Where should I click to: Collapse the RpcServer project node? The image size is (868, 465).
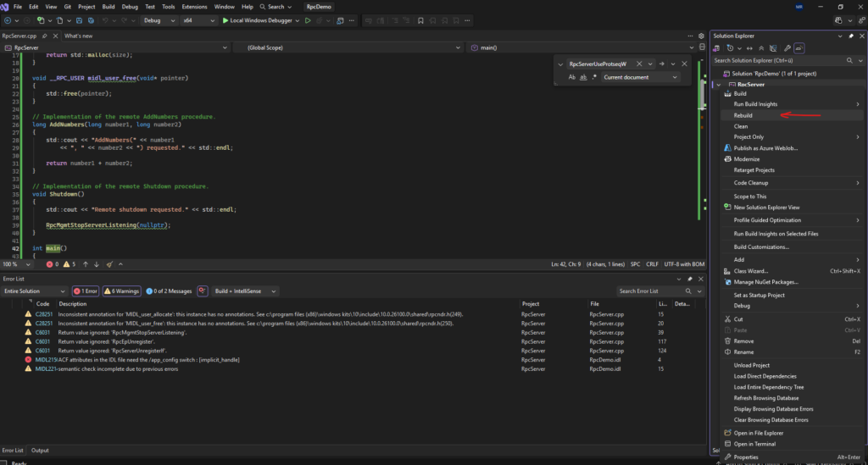tap(719, 85)
